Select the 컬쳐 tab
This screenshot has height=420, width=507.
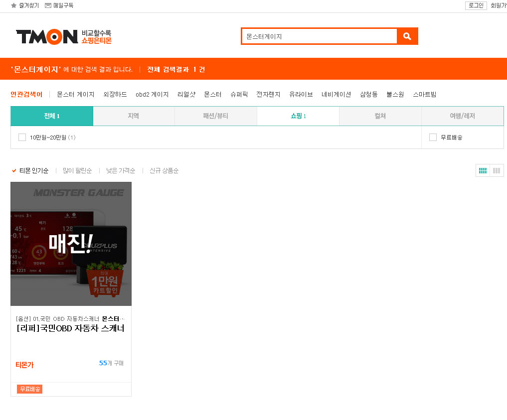[x=380, y=116]
